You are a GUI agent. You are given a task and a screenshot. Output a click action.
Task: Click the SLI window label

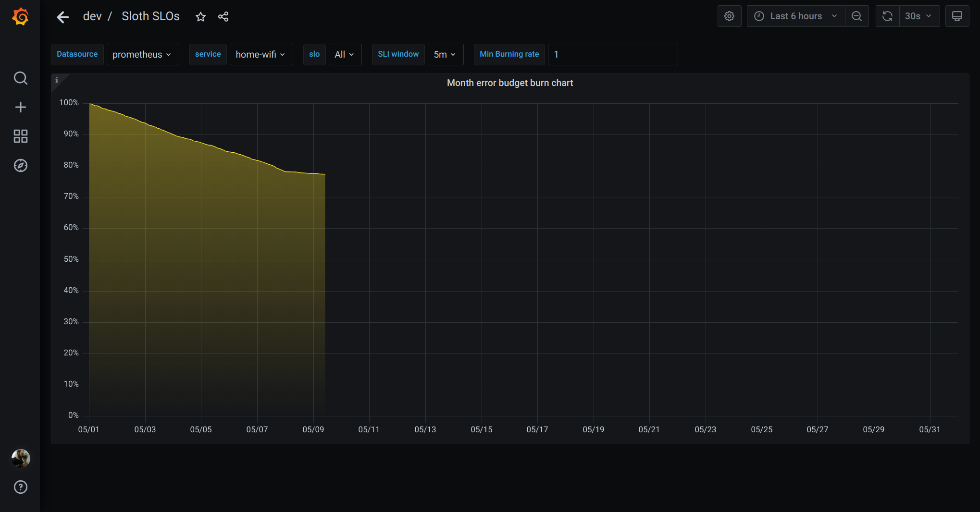398,54
